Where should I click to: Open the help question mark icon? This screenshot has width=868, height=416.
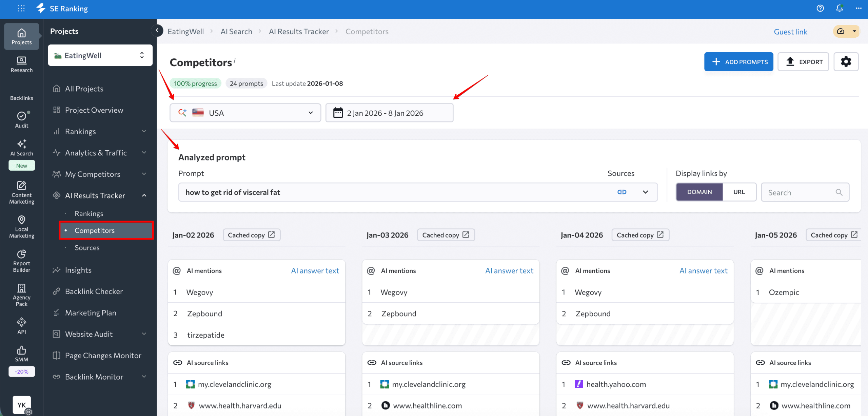(820, 8)
